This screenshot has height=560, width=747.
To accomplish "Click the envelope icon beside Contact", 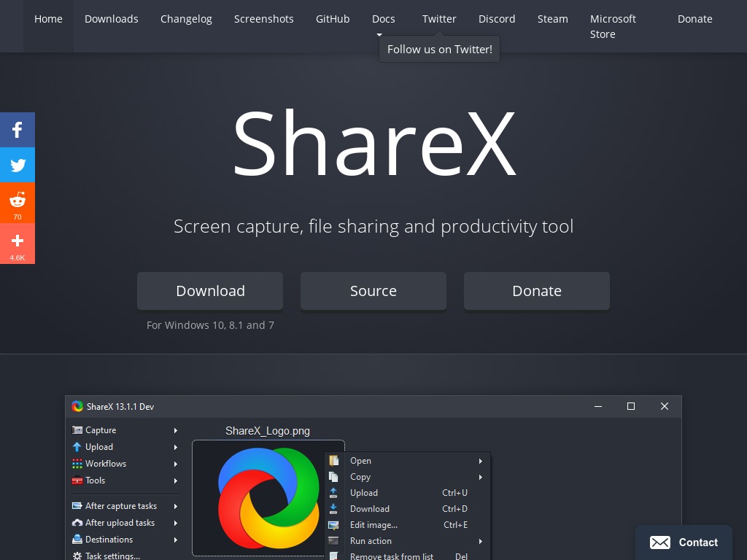I will coord(659,542).
